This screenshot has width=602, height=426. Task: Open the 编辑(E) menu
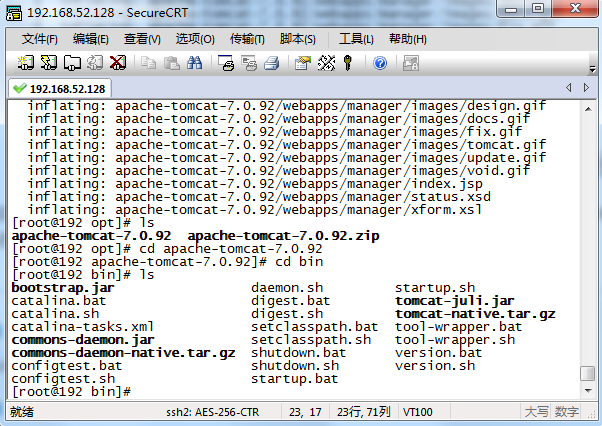click(x=91, y=39)
